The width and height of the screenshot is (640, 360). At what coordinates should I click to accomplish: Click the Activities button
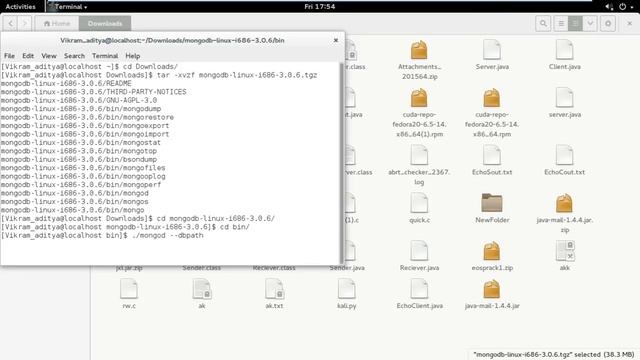(x=20, y=7)
